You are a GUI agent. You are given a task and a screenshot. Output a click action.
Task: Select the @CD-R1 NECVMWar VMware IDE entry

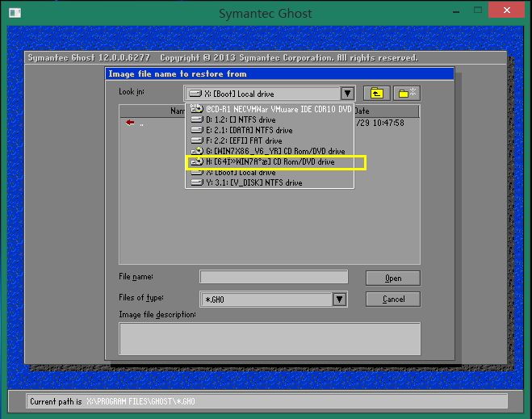point(270,109)
